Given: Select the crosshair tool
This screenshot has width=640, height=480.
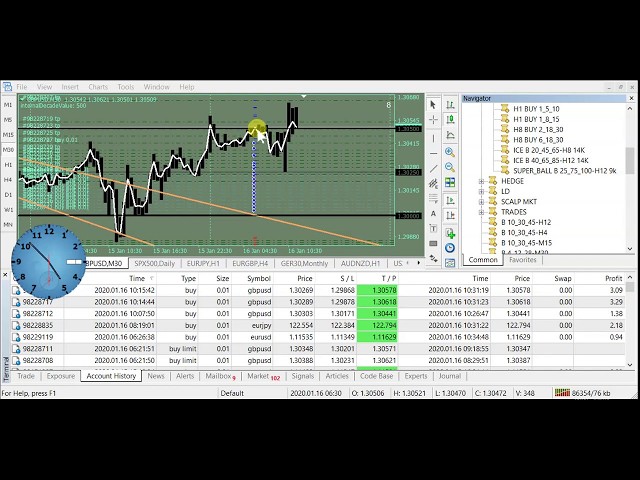Looking at the screenshot, I should point(433,120).
